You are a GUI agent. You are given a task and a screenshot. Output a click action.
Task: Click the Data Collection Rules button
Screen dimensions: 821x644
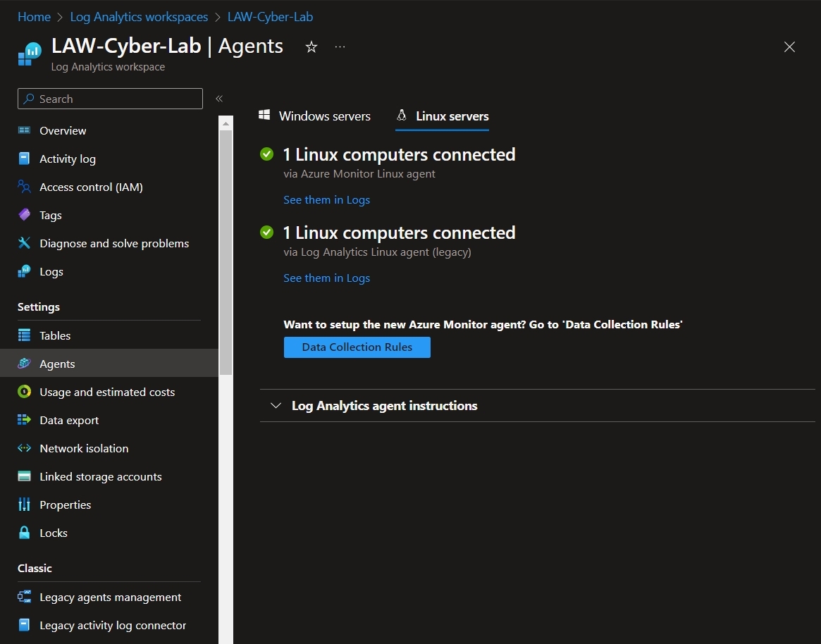tap(357, 347)
